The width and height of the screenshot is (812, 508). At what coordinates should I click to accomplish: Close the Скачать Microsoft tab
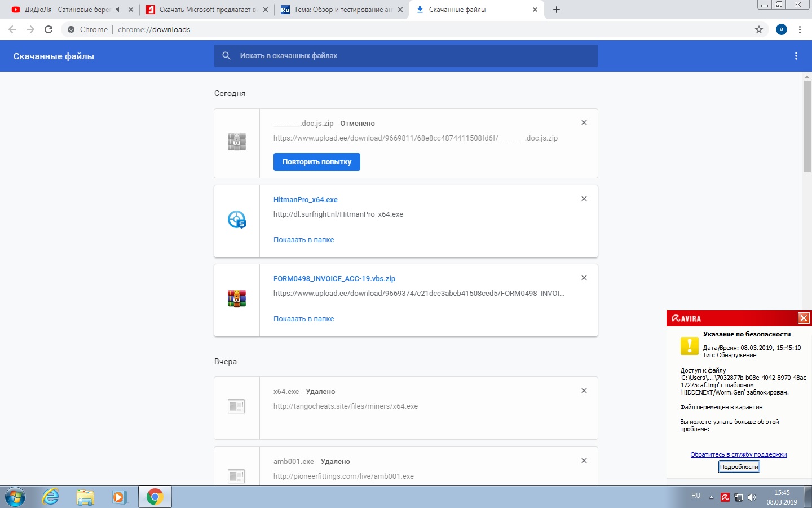coord(266,10)
